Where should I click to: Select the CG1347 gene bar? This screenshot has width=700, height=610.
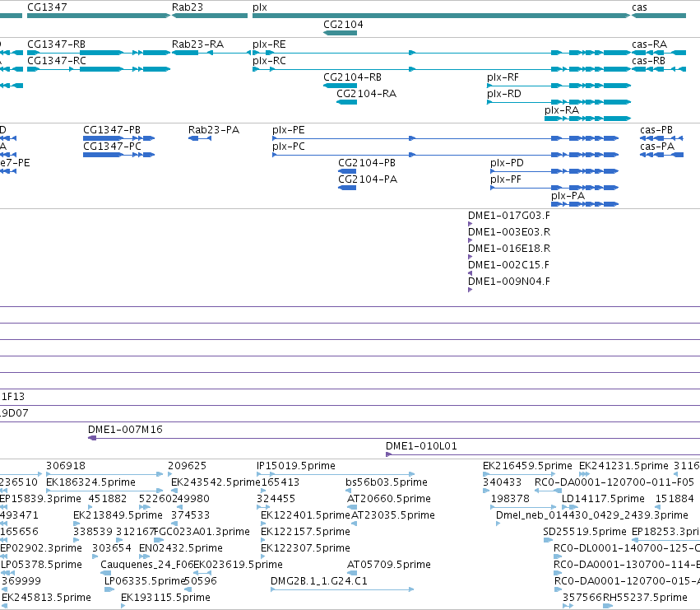point(99,16)
